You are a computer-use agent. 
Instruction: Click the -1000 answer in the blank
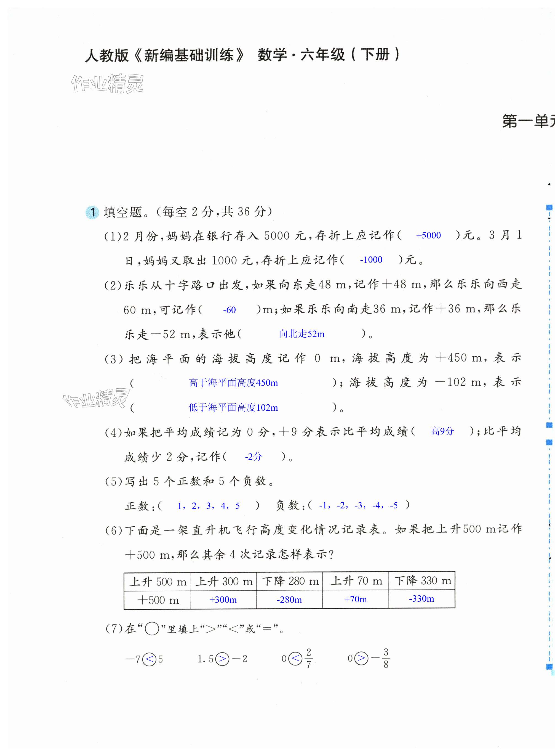tap(371, 259)
